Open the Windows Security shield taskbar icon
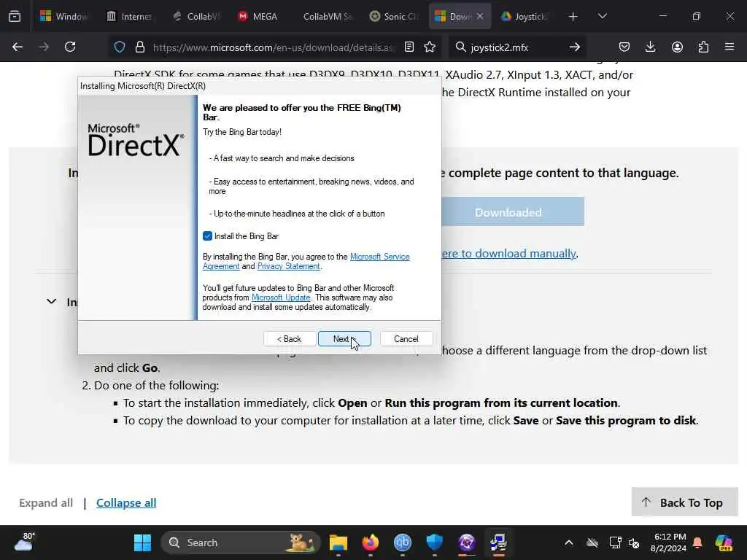 [x=435, y=542]
